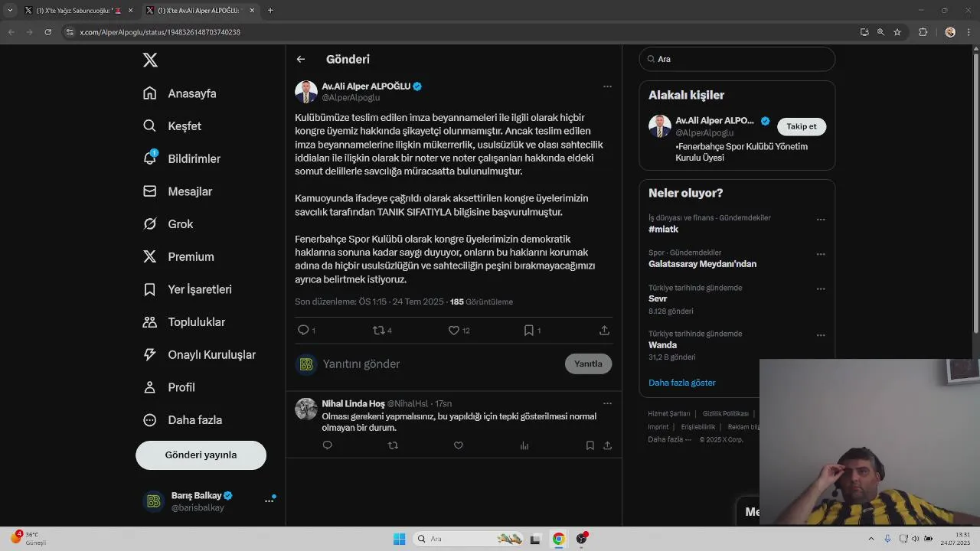Screen dimensions: 980x551
Task: Click the page vertical scrollbar
Action: click(975, 191)
